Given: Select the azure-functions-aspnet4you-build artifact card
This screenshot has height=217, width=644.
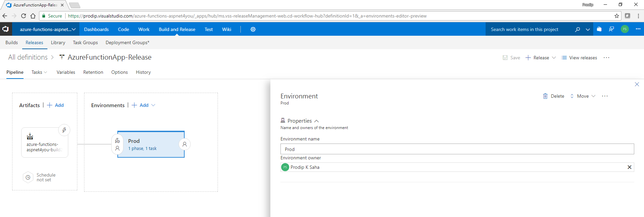Looking at the screenshot, I should [45, 143].
